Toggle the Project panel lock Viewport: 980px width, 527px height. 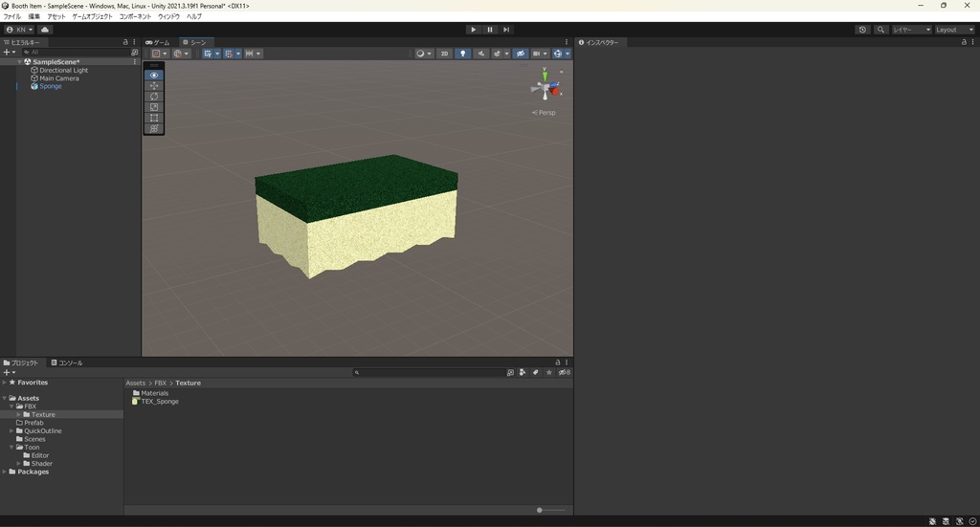558,362
